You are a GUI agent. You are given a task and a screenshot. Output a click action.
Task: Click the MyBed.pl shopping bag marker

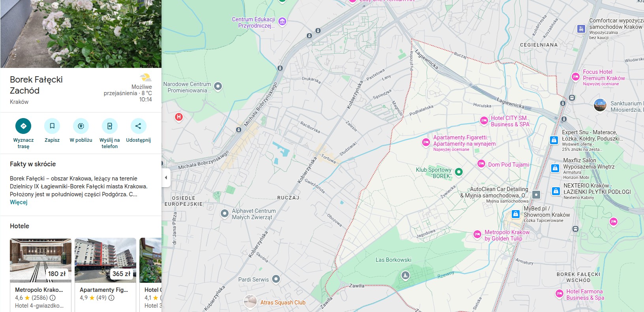[x=516, y=214]
